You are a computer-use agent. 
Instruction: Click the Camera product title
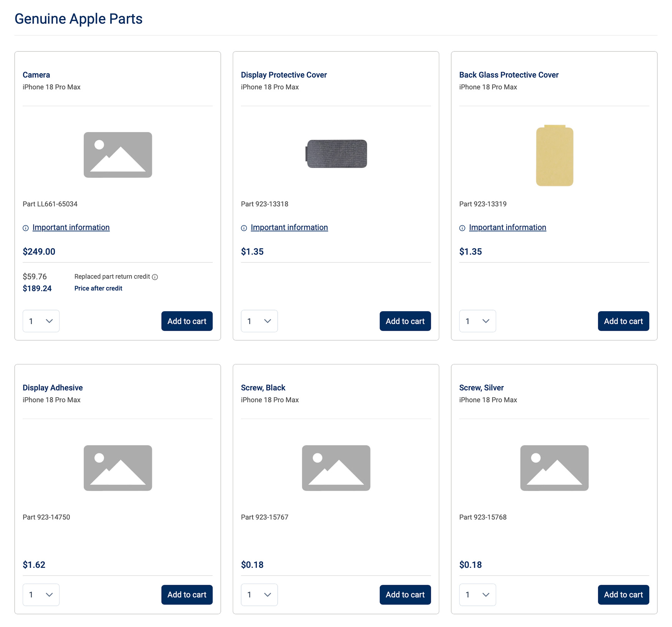coord(36,75)
